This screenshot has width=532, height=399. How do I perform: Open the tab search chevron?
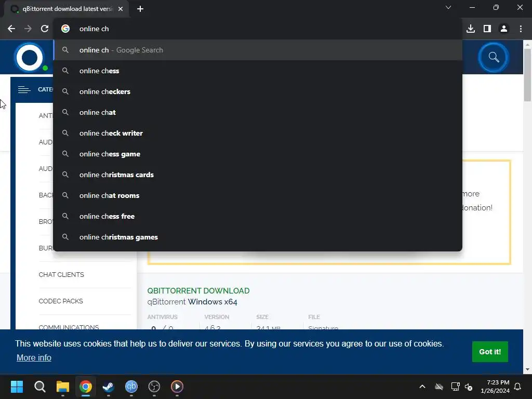[x=448, y=7]
